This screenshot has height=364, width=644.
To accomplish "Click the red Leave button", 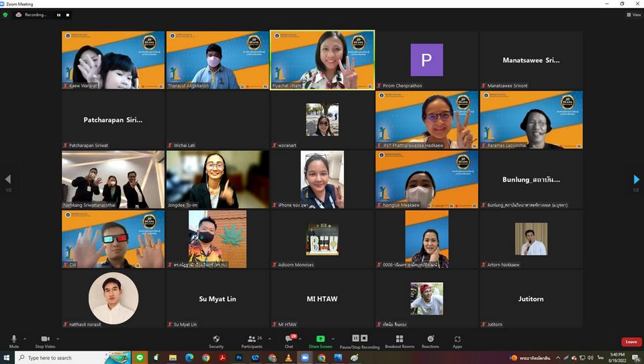I will 631,342.
